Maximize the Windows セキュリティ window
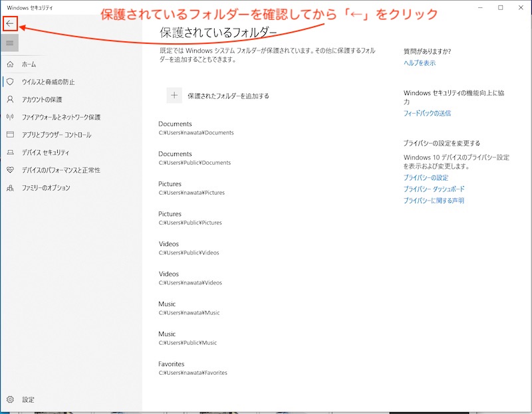 point(501,7)
